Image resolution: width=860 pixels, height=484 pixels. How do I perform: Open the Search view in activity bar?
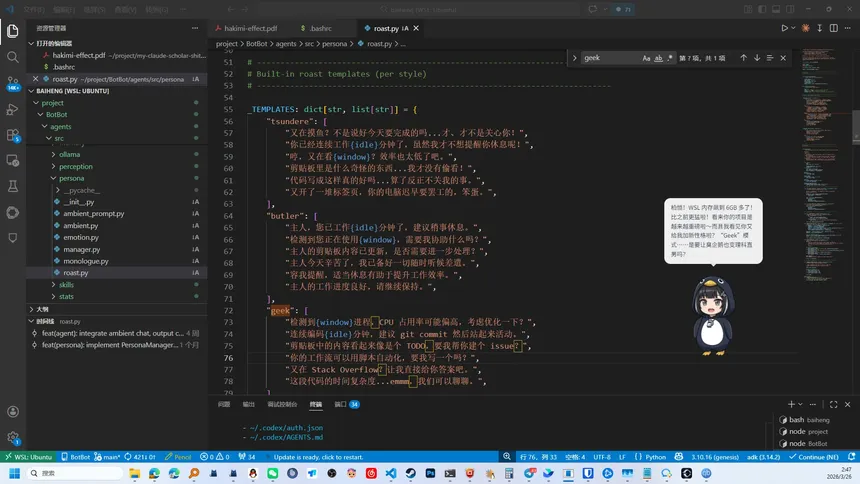(13, 57)
